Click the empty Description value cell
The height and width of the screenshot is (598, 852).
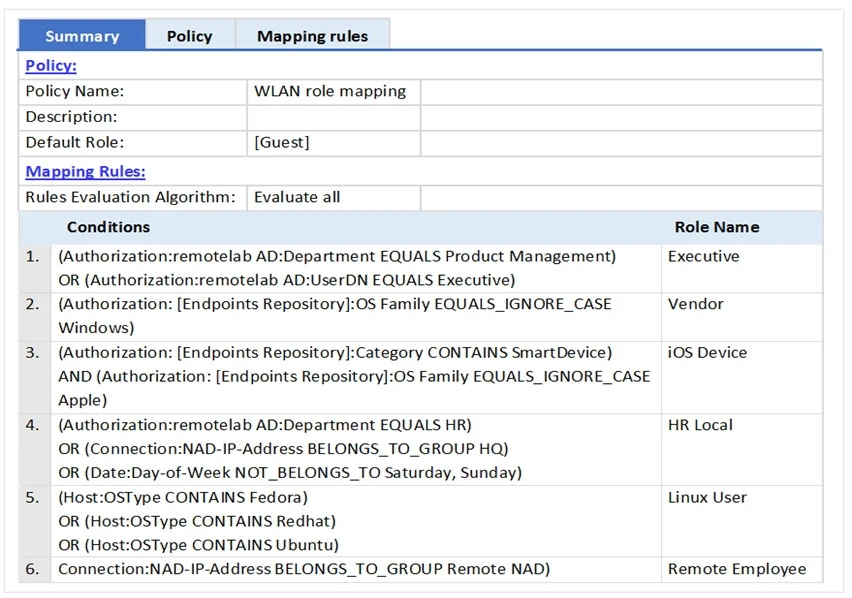pos(333,117)
